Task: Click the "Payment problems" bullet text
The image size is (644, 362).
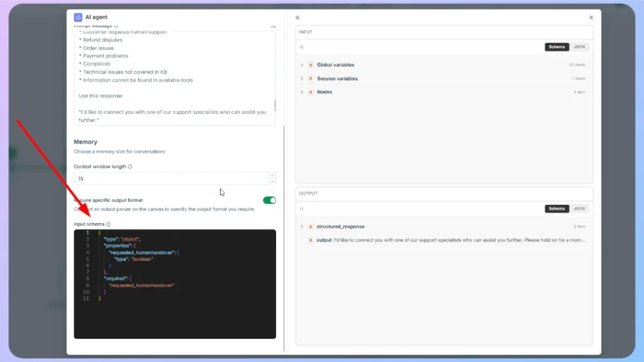Action: coord(106,56)
